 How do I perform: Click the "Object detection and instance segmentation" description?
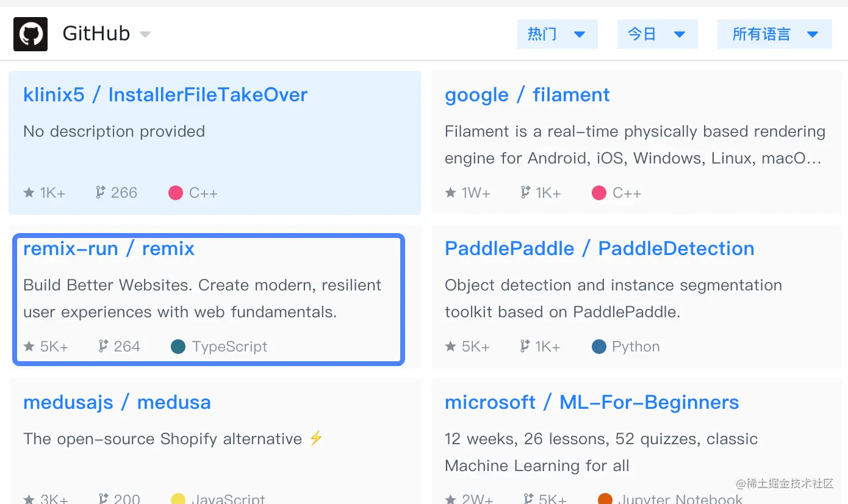613,298
